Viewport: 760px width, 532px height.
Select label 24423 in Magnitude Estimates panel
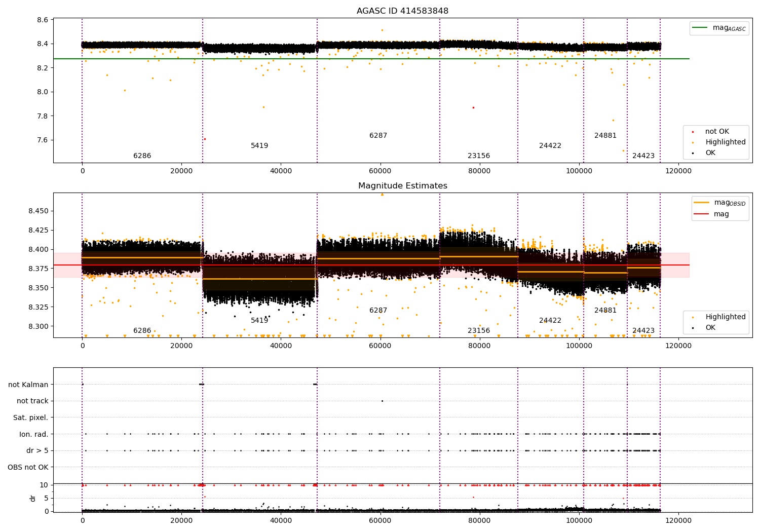point(643,331)
